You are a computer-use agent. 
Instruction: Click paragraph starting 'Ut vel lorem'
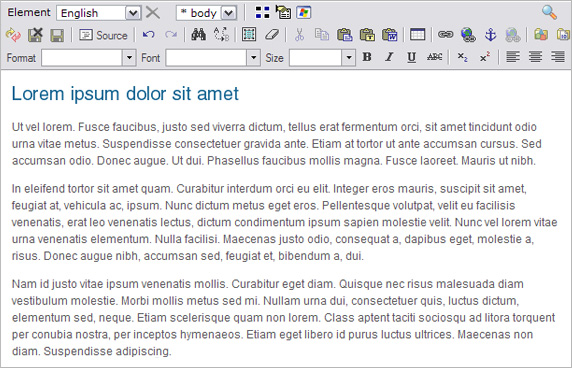click(277, 144)
